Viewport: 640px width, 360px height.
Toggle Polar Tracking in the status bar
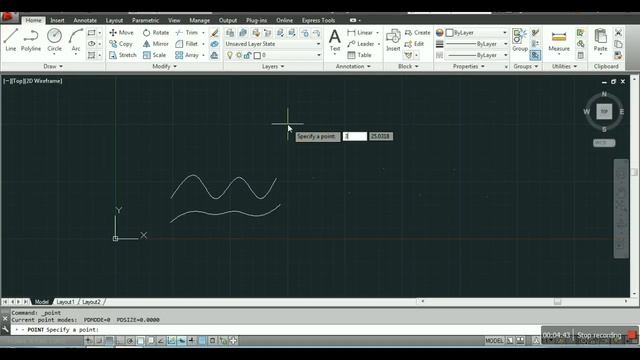(130, 340)
